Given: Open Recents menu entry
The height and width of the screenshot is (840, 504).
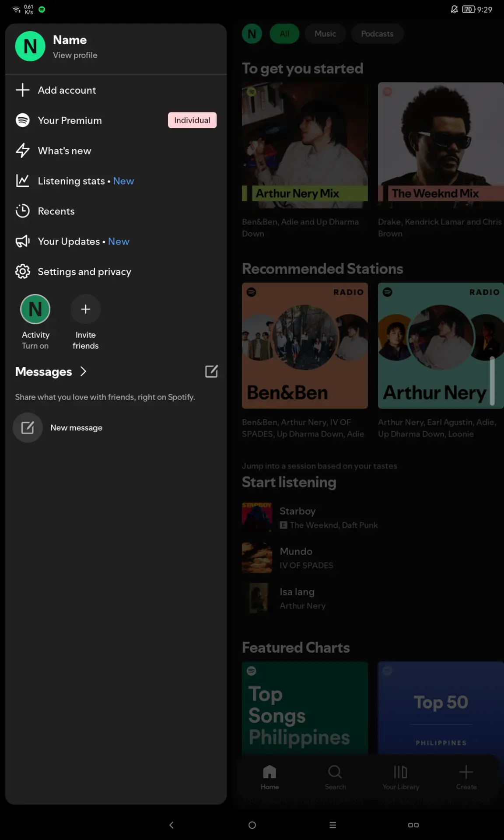Looking at the screenshot, I should (x=116, y=211).
